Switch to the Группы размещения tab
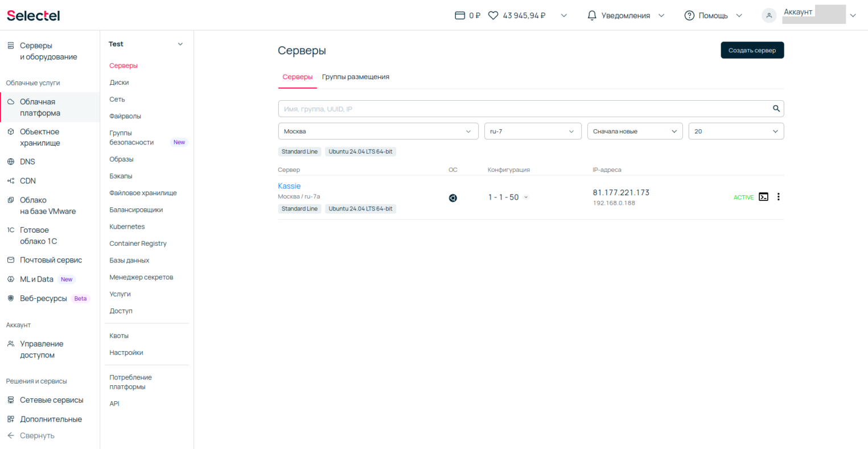The height and width of the screenshot is (449, 868). [355, 77]
